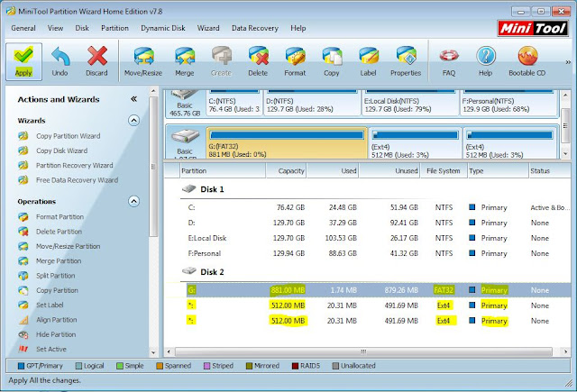The image size is (577, 392).
Task: Choose the Delete partition tool
Action: pos(258,62)
